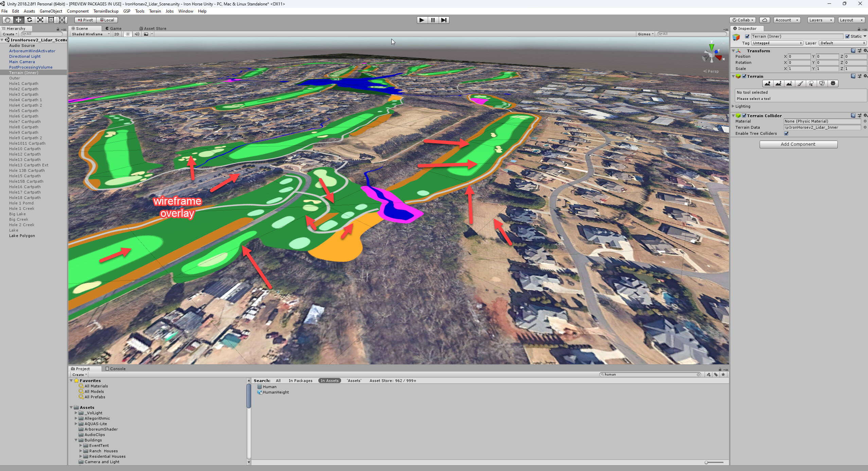Screen dimensions: 868x471
Task: Select the Rotate tool
Action: 30,20
